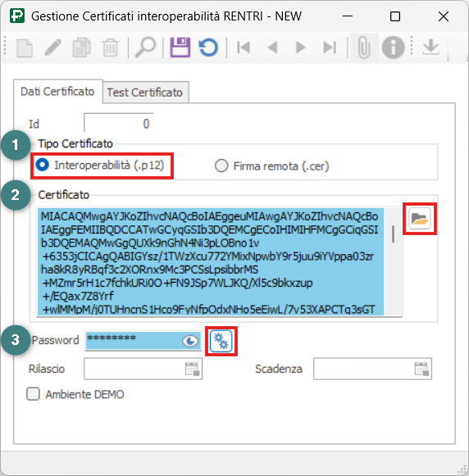Open the Scadenza date calendar picker
This screenshot has height=476, width=469.
[422, 369]
